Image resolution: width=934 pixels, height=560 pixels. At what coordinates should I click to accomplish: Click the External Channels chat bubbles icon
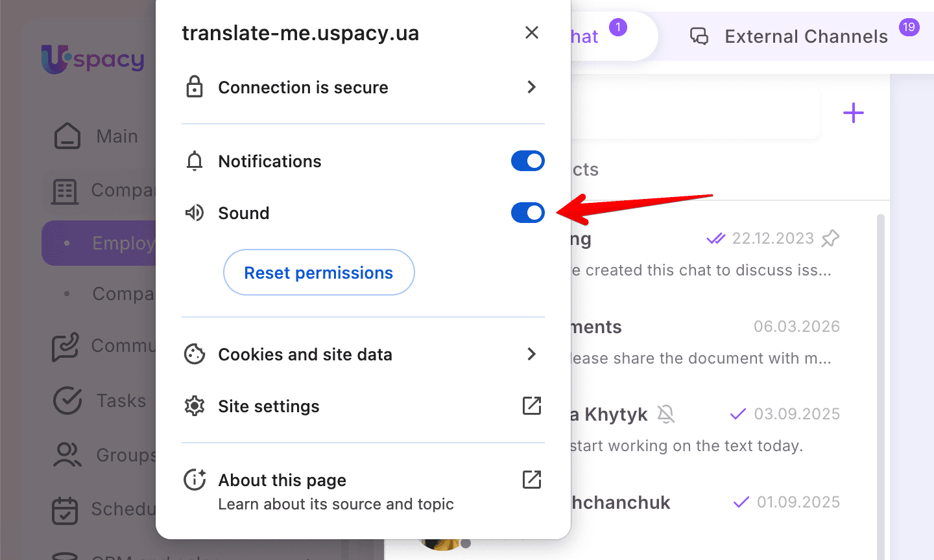tap(699, 36)
